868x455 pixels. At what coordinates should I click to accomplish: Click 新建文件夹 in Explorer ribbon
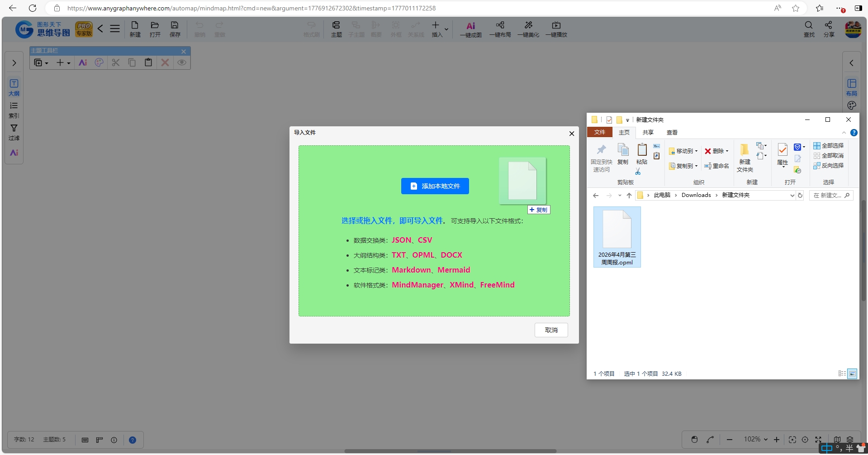pos(745,158)
